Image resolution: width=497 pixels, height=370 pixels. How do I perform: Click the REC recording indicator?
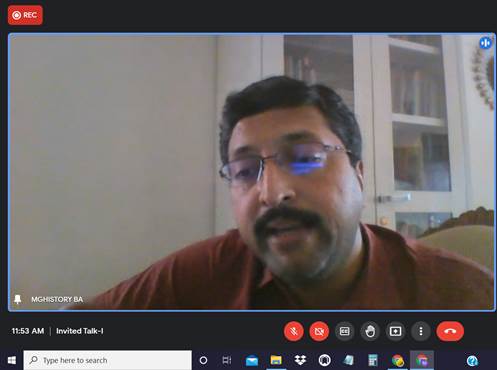tap(25, 15)
